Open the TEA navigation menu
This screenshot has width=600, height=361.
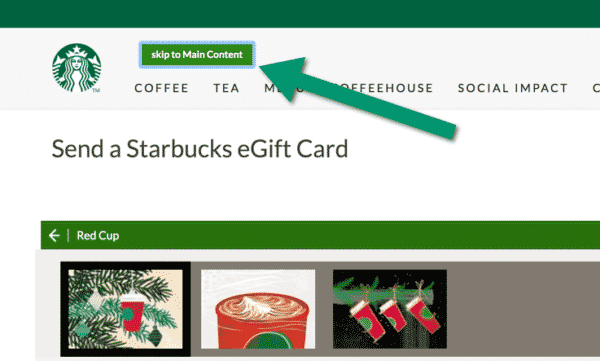(x=227, y=88)
